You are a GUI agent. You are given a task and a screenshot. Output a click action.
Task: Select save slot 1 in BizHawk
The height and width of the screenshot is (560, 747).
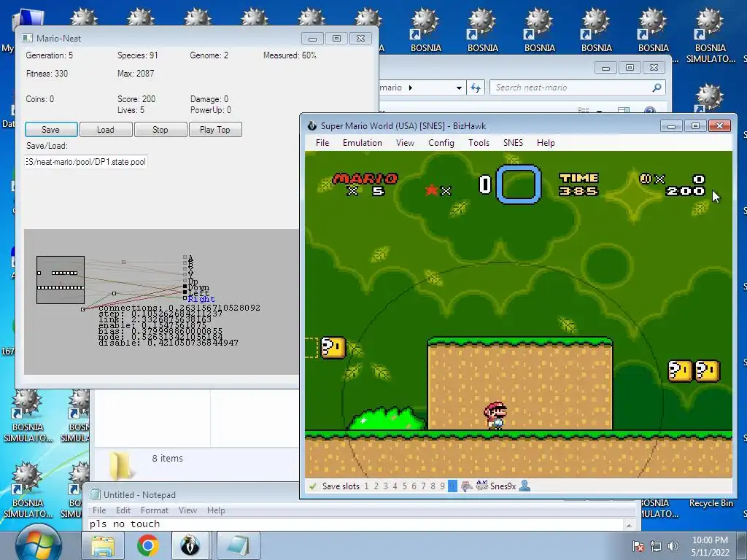click(x=366, y=486)
